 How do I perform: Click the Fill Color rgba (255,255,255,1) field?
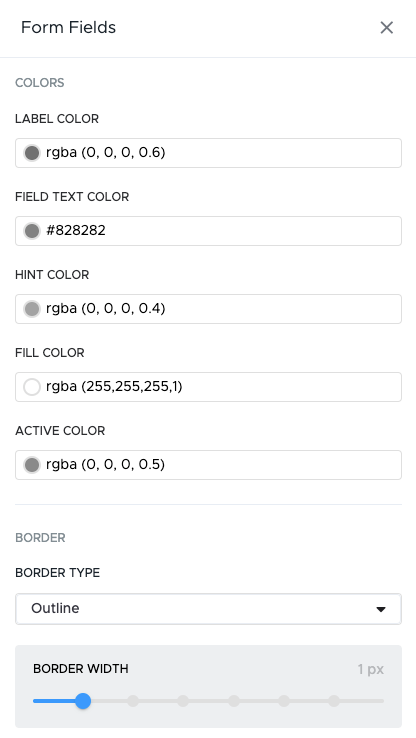pyautogui.click(x=208, y=387)
